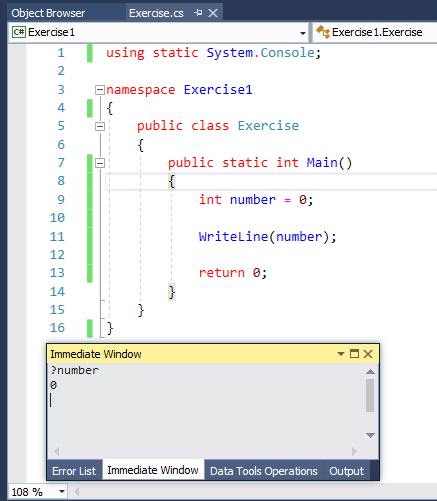Viewport: 437px width, 501px height.
Task: Close the Immediate Window panel
Action: pos(368,353)
